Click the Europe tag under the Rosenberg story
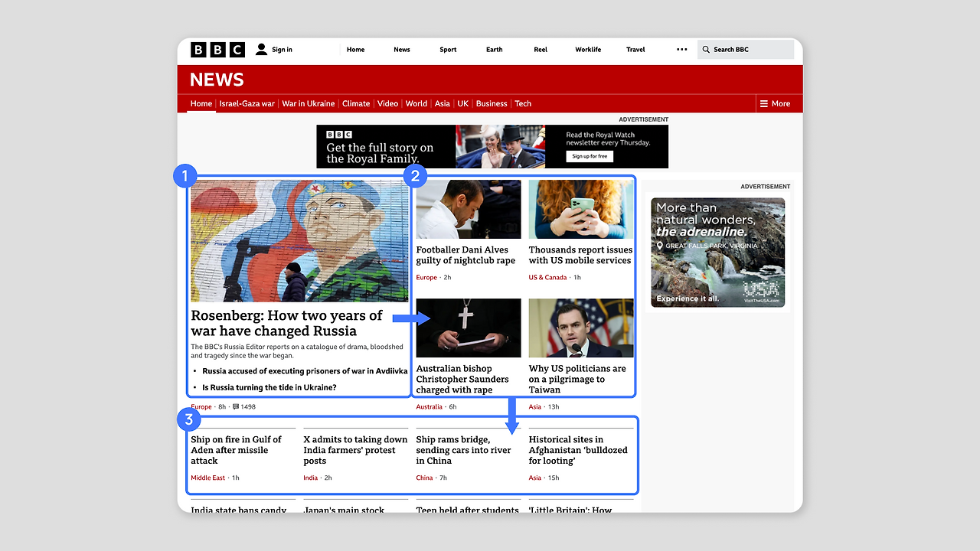This screenshot has height=551, width=980. [201, 407]
